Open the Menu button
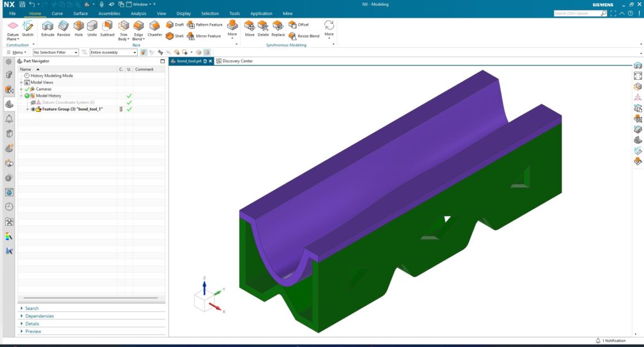 (17, 52)
